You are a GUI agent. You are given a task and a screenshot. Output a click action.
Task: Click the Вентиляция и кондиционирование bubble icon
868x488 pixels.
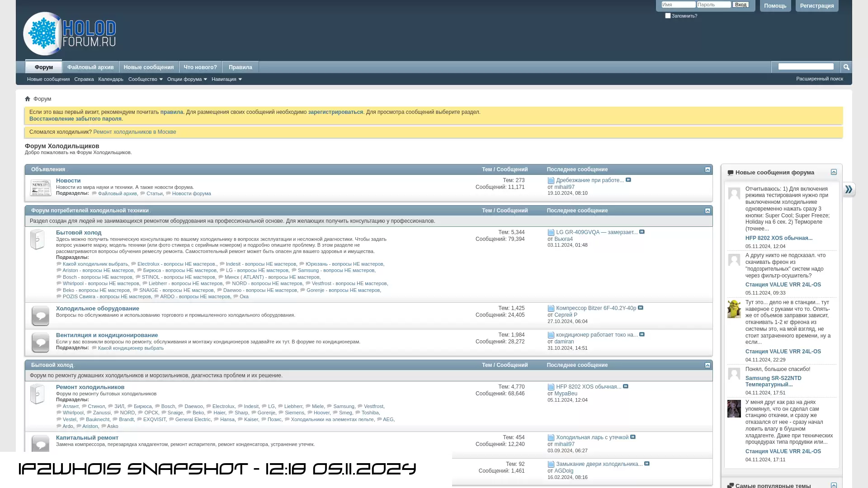pos(40,342)
